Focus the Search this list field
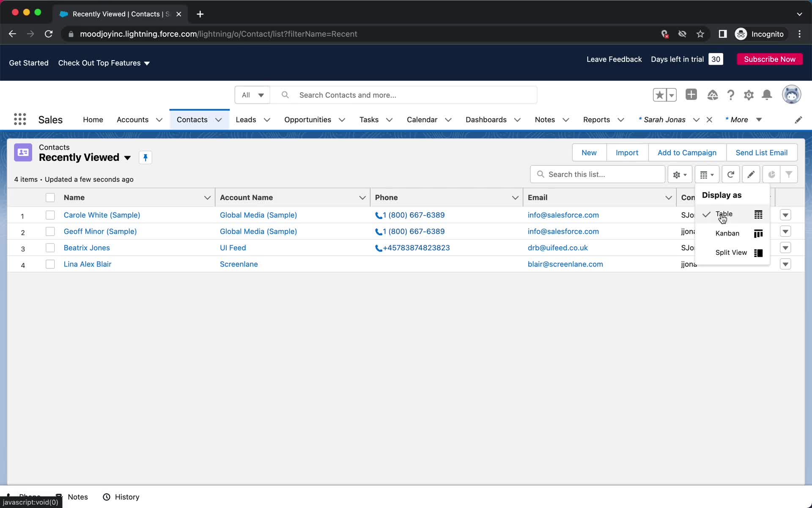Screen dimensions: 812x508 pos(597,174)
